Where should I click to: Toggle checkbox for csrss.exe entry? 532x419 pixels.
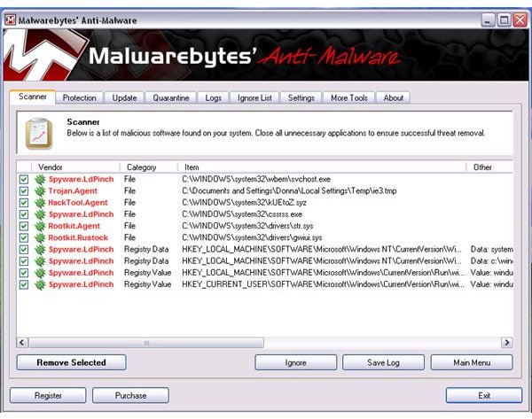click(24, 214)
